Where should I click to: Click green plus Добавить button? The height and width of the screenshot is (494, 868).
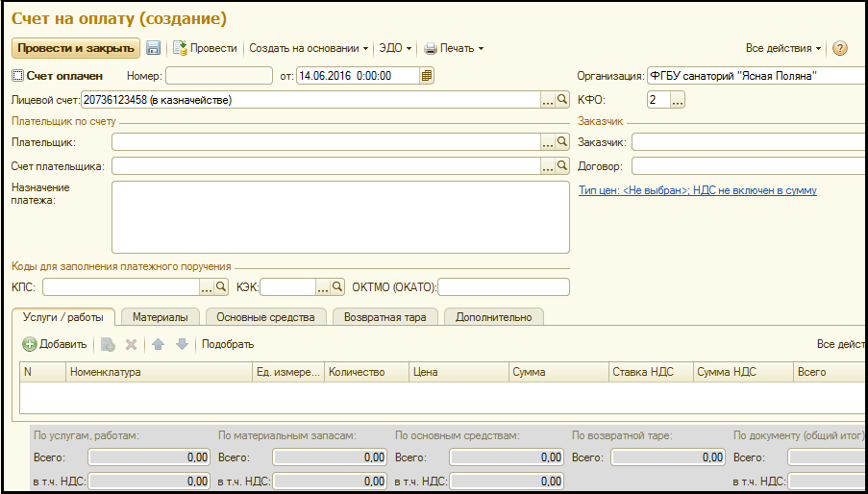(x=55, y=344)
